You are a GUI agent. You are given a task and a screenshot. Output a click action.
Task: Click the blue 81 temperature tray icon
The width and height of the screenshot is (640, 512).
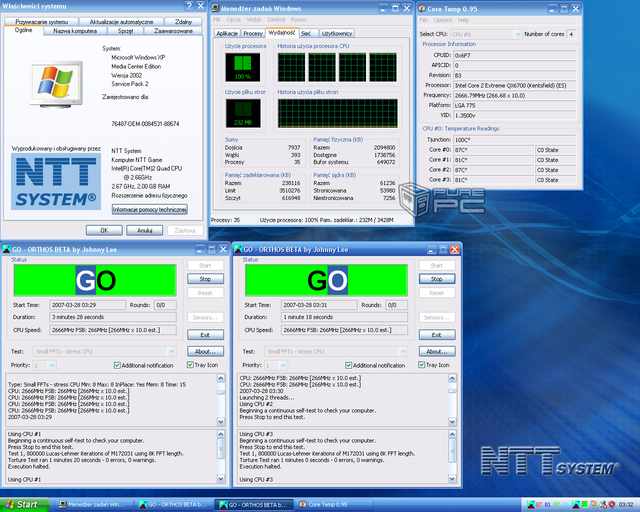pos(547,505)
